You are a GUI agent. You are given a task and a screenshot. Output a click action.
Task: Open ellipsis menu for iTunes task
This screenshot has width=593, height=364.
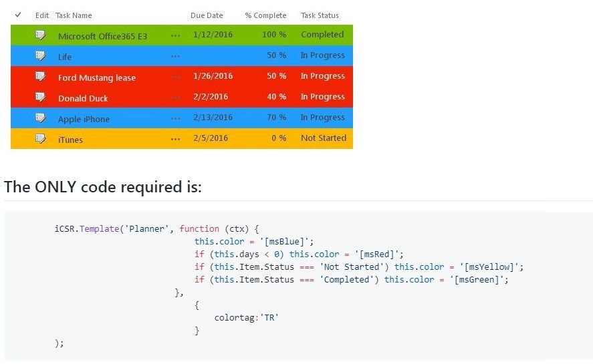click(x=175, y=139)
